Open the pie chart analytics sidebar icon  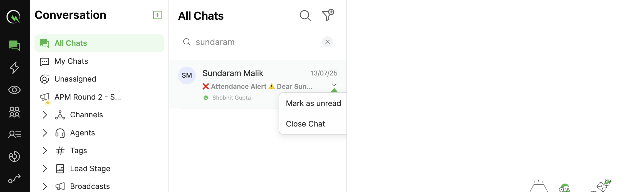pyautogui.click(x=14, y=156)
